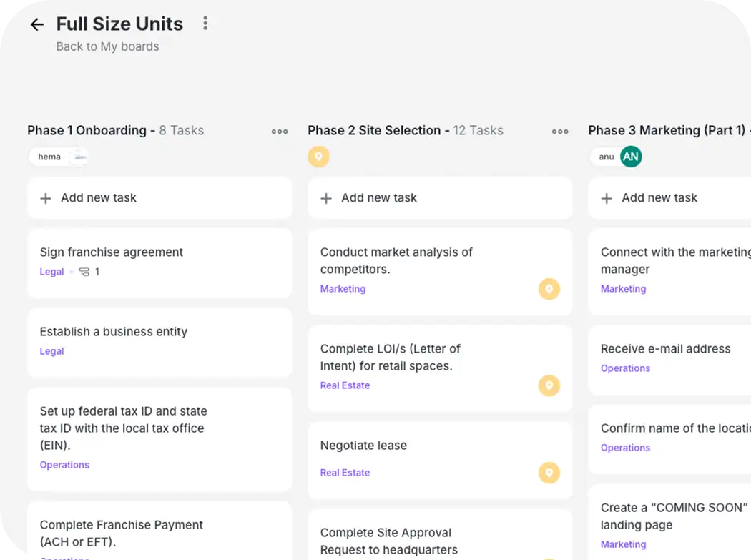Open Conduct market analysis of competitors task
751x560 pixels.
(440, 272)
